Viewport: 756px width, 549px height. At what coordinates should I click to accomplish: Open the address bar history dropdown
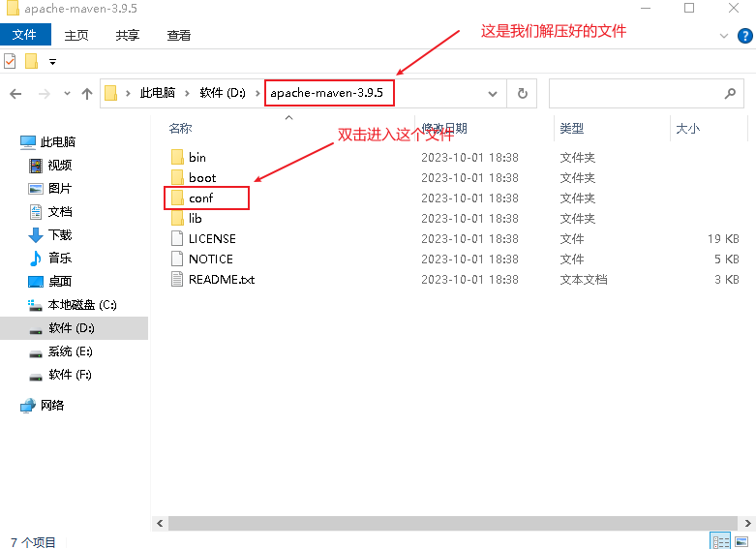493,94
